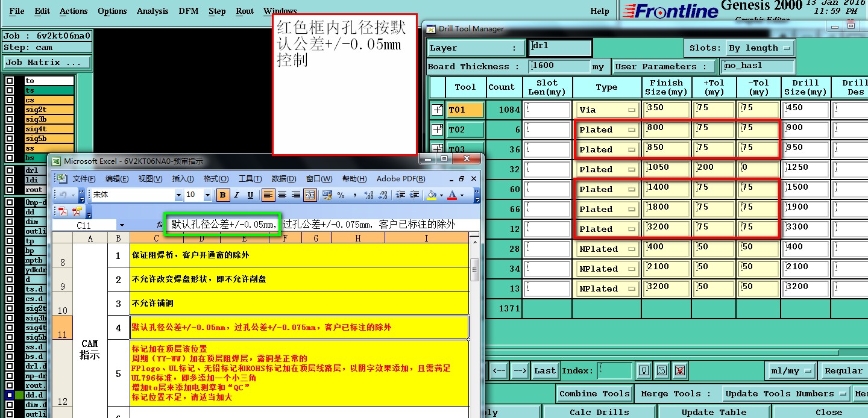Click the Board Thickness input field
The height and width of the screenshot is (418, 868).
tap(560, 66)
